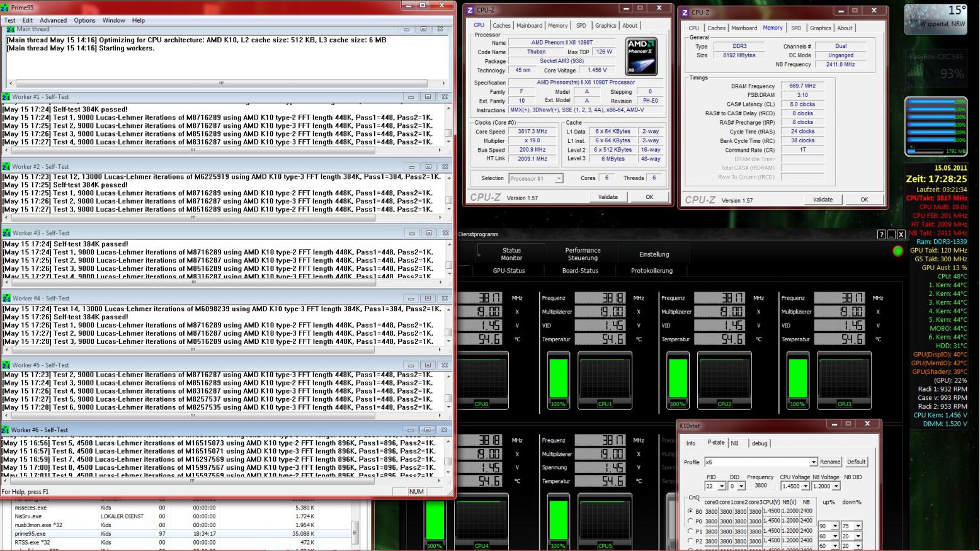Click the Worker #2 Self-Test window icon
Image resolution: width=980 pixels, height=551 pixels.
[6, 167]
